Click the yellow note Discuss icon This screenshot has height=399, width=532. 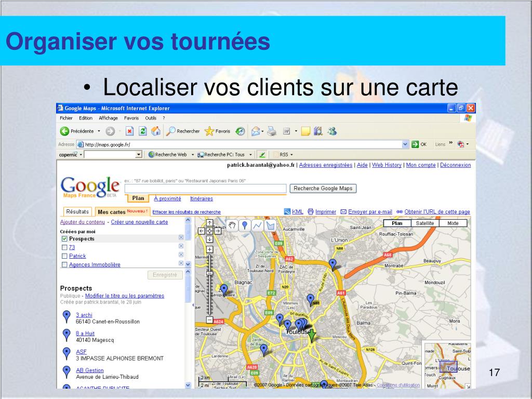pos(305,131)
